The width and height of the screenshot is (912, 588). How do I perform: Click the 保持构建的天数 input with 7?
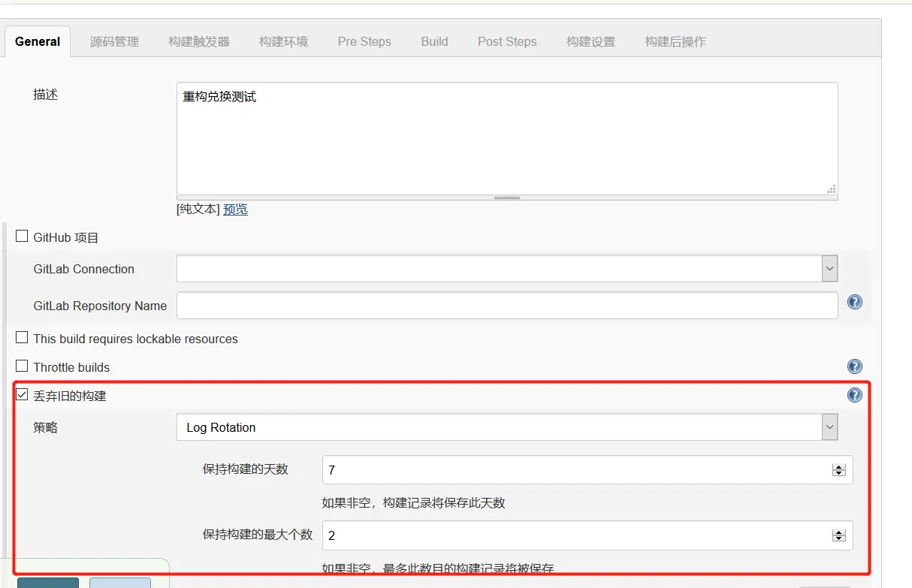click(x=587, y=470)
